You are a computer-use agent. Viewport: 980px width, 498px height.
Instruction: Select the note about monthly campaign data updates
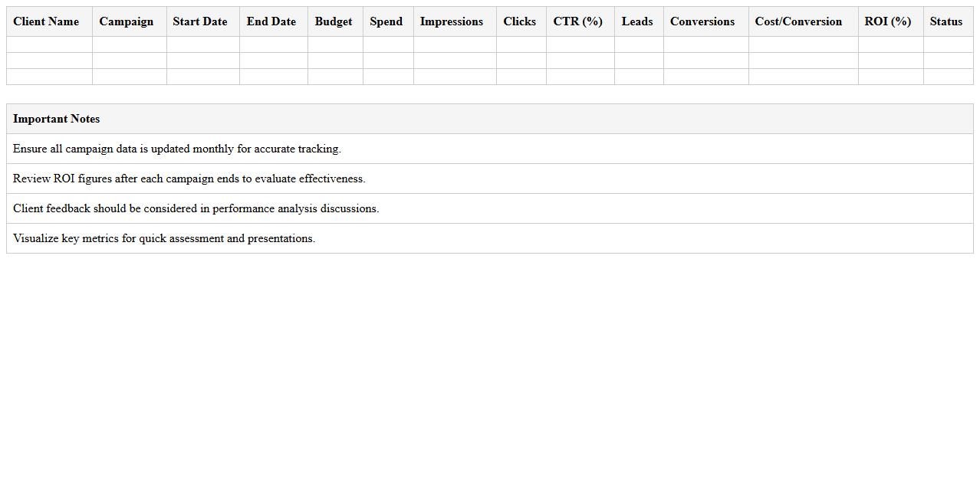tap(177, 149)
